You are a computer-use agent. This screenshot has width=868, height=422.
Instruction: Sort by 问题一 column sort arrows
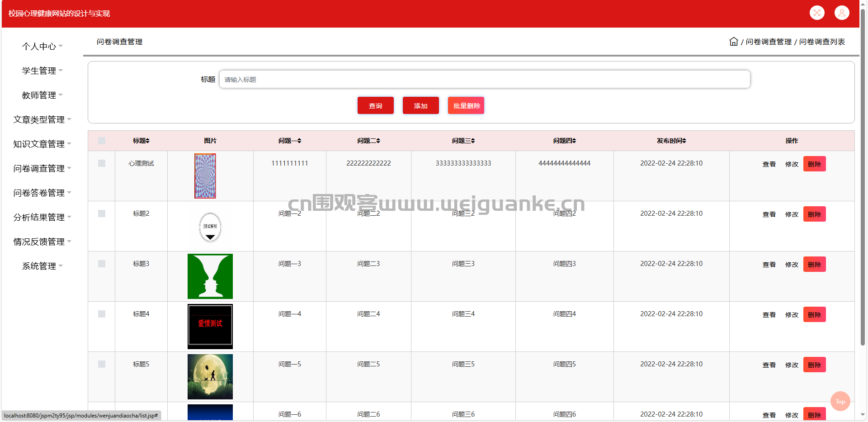(299, 141)
